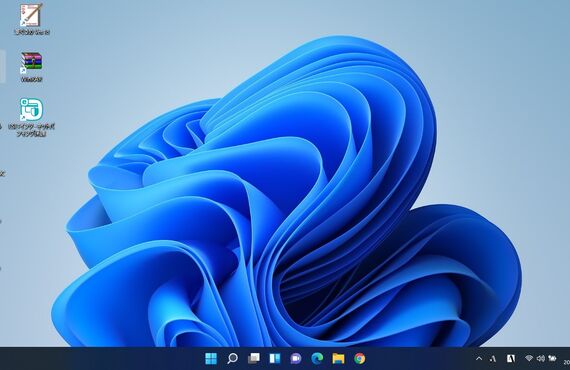Open File Explorer folder icon
Viewport: 570px width, 370px height.
[338, 358]
